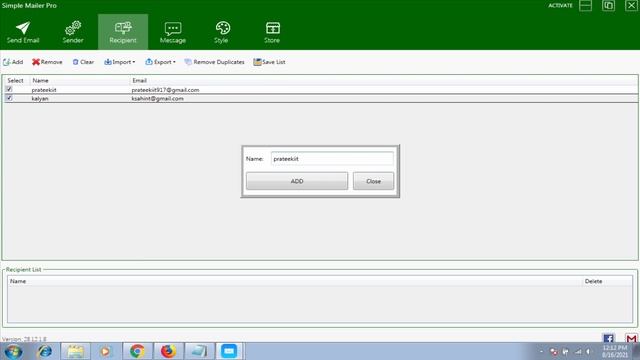Open Windows Media Player from the taskbar
Screen dimensions: 640x360
(x=106, y=351)
